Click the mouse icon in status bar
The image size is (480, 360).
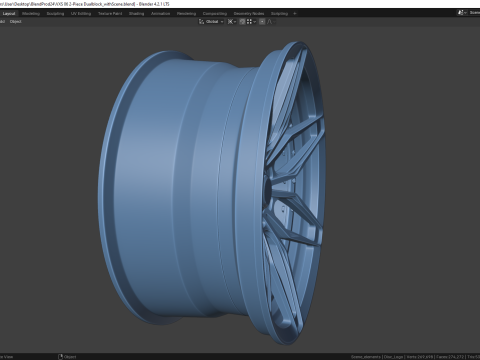coord(60,357)
